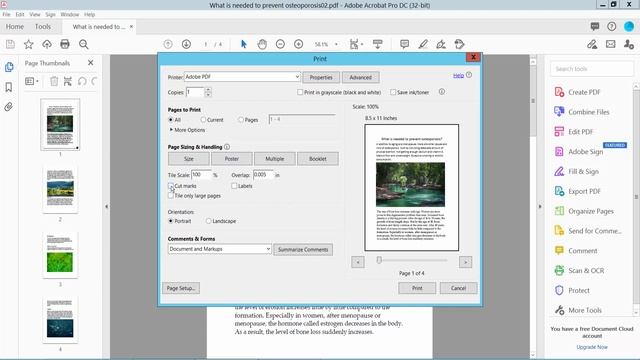Image resolution: width=640 pixels, height=360 pixels.
Task: Open the File menu
Action: point(7,14)
